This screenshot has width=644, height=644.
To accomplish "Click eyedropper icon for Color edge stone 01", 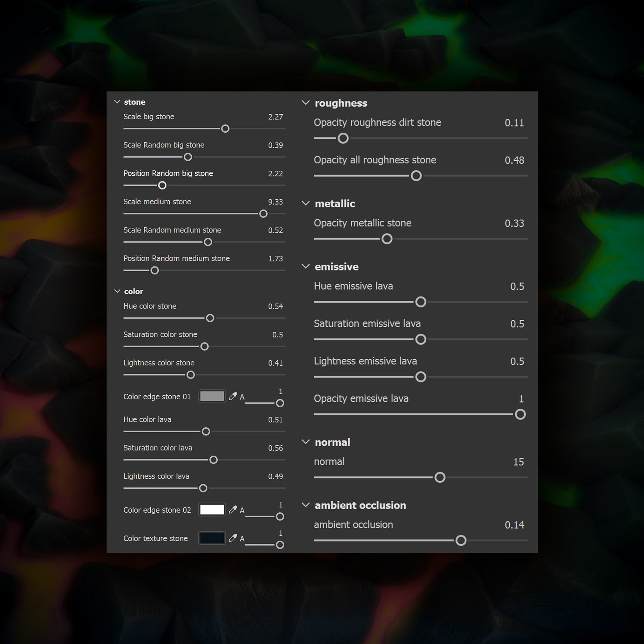I will tap(233, 396).
